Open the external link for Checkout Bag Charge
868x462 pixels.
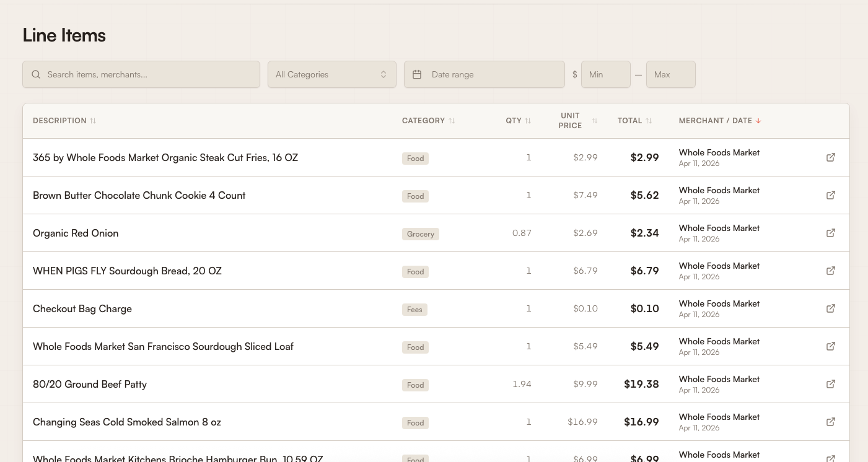(x=830, y=308)
